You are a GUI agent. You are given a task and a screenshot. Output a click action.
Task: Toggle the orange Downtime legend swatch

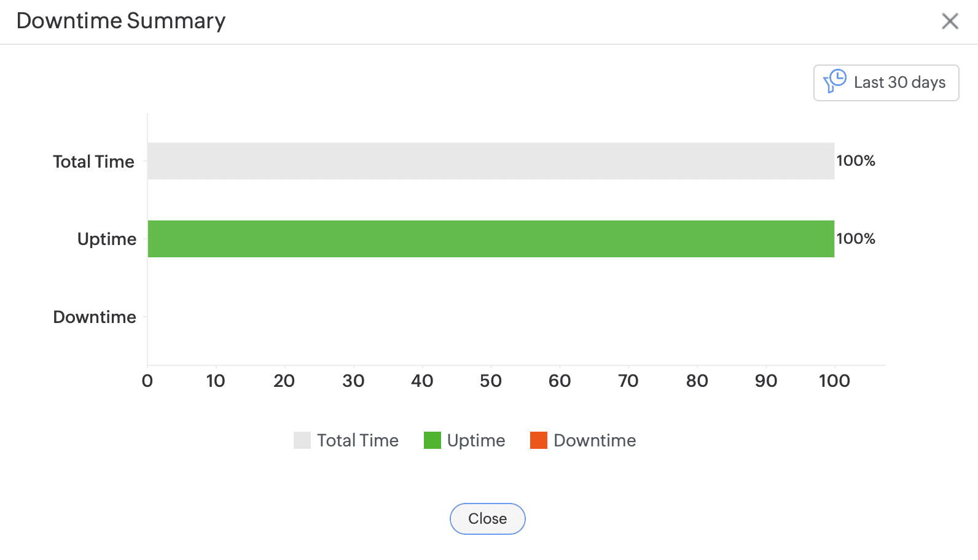pyautogui.click(x=539, y=440)
